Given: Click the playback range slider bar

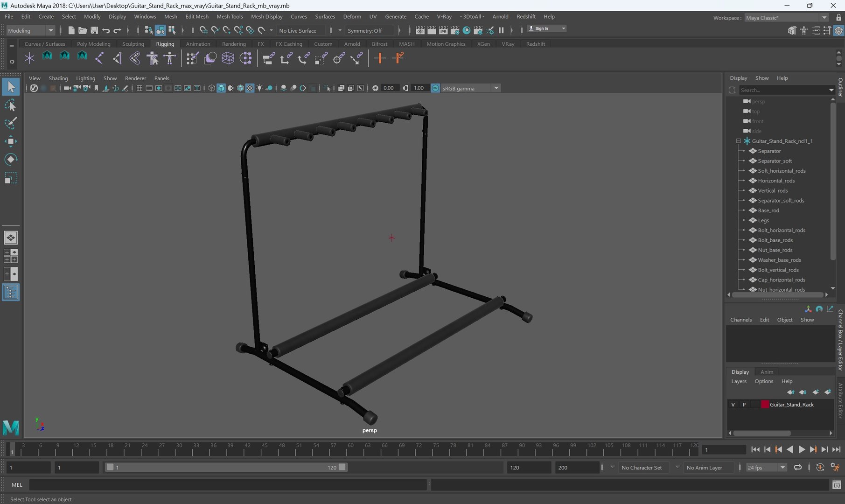Looking at the screenshot, I should (226, 467).
